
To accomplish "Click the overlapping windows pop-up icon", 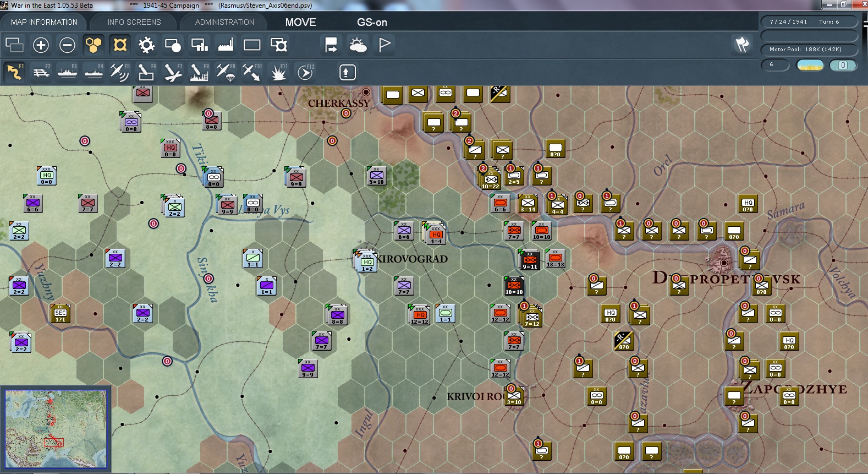I will [14, 45].
